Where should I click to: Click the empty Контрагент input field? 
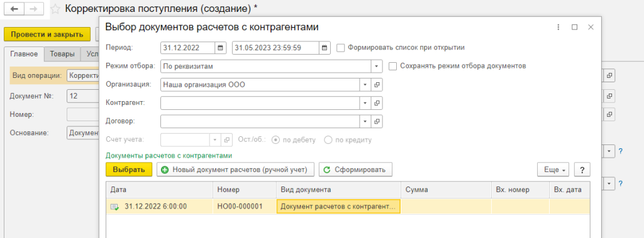[x=260, y=103]
